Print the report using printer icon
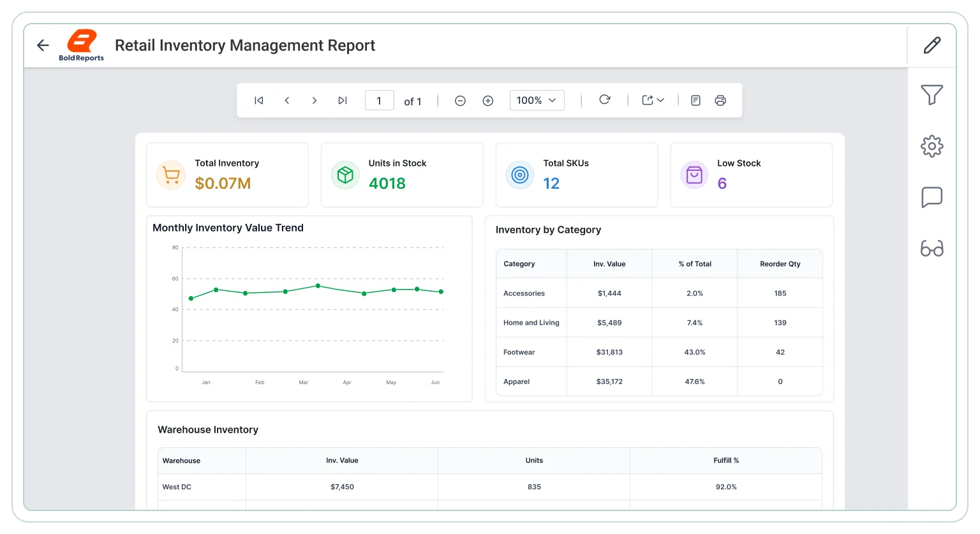 click(720, 100)
